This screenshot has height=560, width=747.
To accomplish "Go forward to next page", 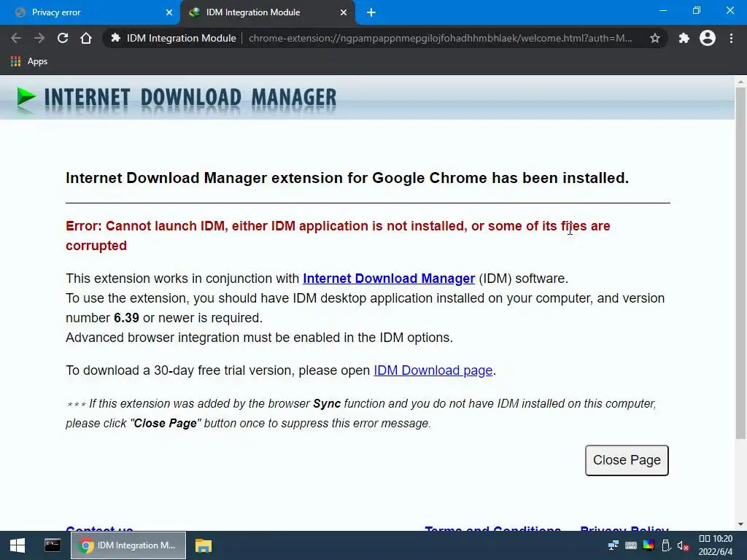I will pos(39,38).
